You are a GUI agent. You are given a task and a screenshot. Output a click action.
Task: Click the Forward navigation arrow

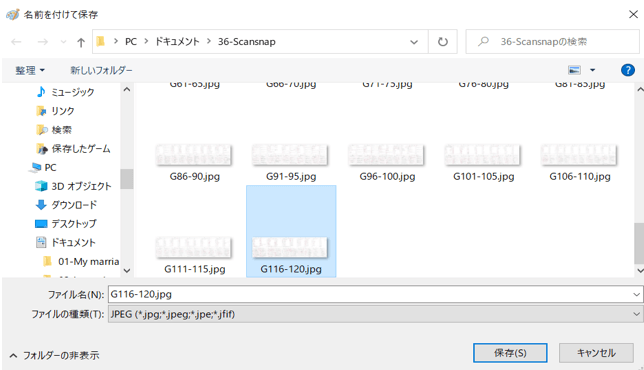[x=43, y=42]
